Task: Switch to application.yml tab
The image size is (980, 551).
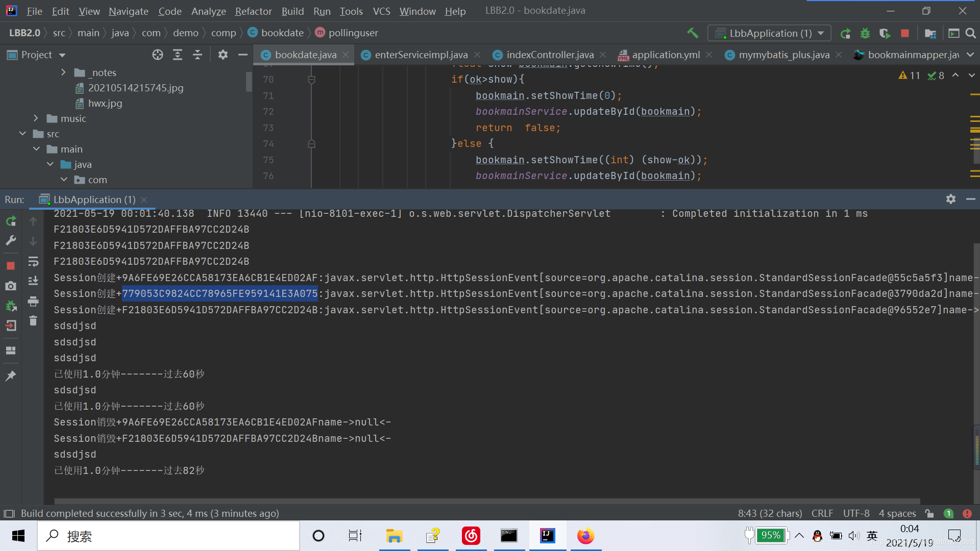Action: (666, 55)
